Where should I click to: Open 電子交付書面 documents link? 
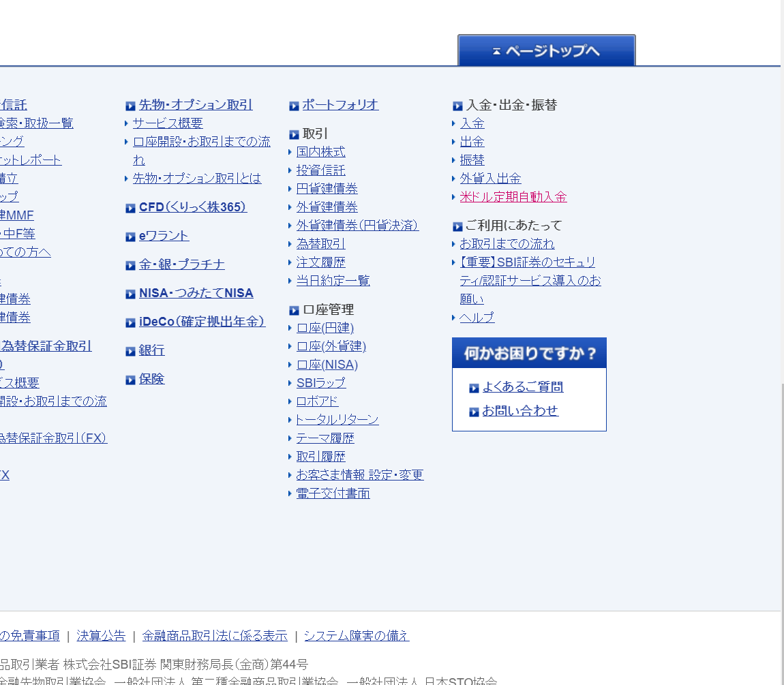coord(333,493)
